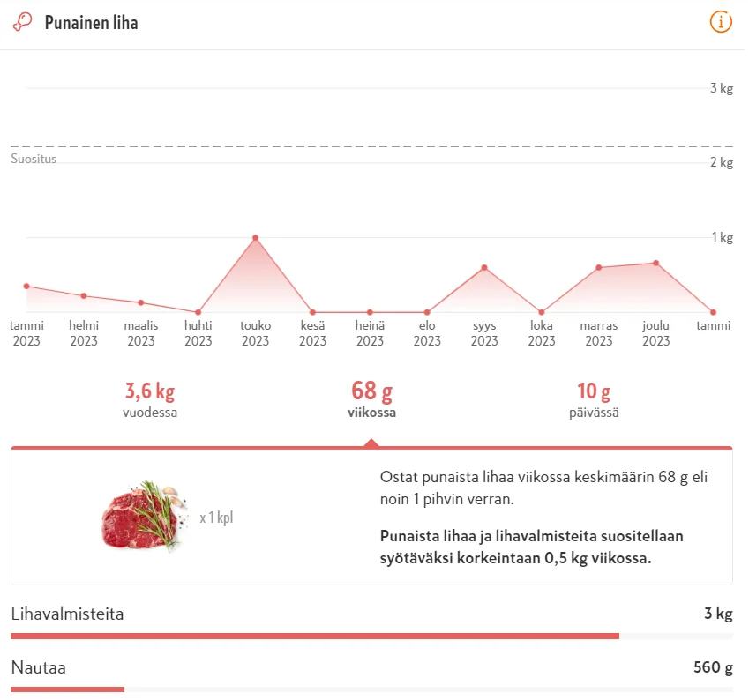Click the syys 2023 data point
This screenshot has width=749, height=700.
point(484,268)
